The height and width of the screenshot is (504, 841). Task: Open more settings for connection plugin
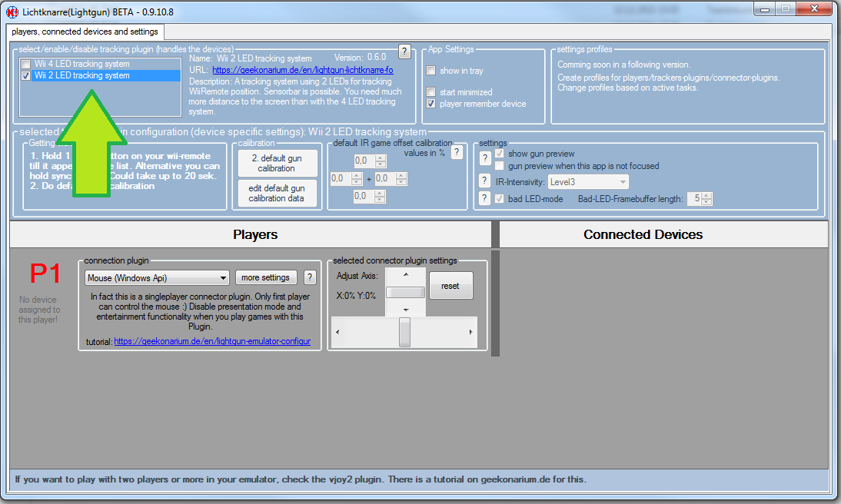265,277
